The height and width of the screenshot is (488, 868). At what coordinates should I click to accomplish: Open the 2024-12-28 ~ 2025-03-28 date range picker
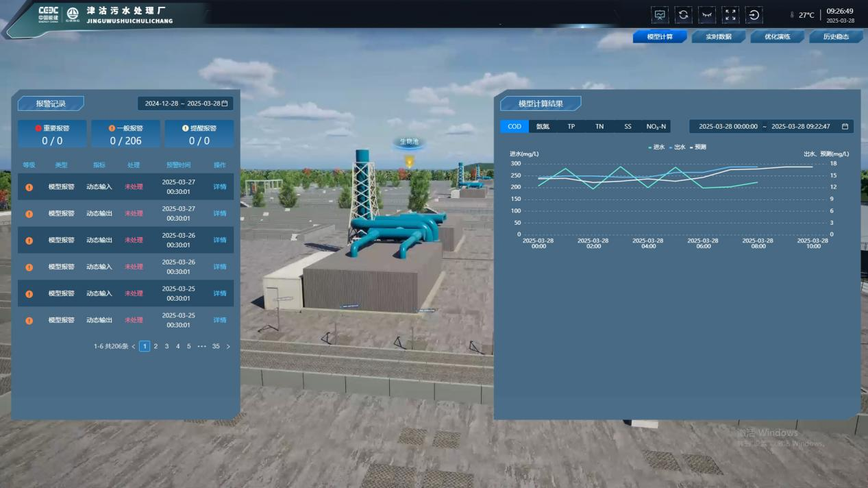pos(182,103)
